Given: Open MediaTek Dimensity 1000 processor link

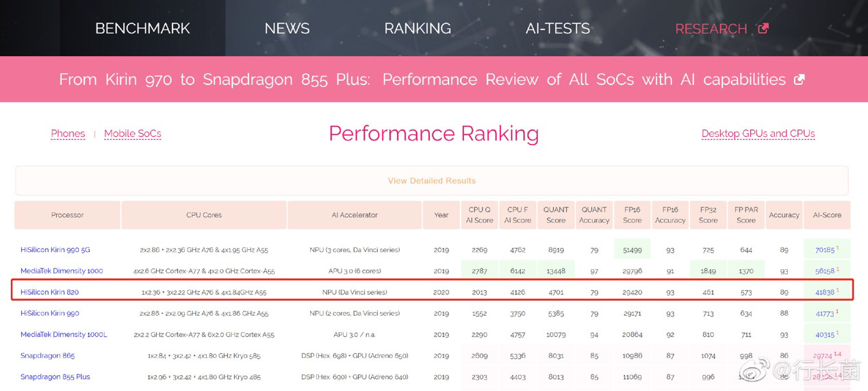Looking at the screenshot, I should point(62,271).
